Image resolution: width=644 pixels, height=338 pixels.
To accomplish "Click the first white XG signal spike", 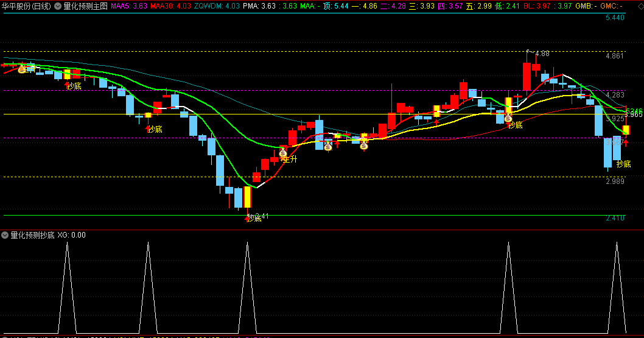I will (x=68, y=287).
